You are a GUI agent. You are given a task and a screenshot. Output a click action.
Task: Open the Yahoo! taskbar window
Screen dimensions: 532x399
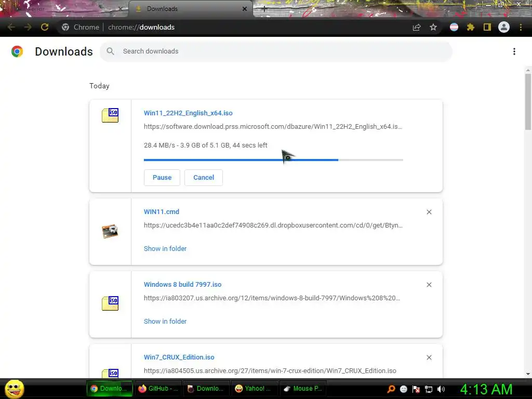coord(255,389)
